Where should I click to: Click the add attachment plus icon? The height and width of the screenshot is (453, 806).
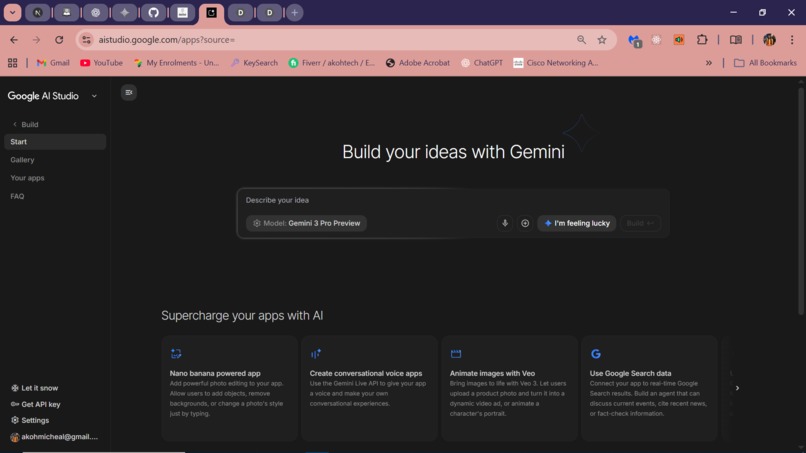(525, 223)
